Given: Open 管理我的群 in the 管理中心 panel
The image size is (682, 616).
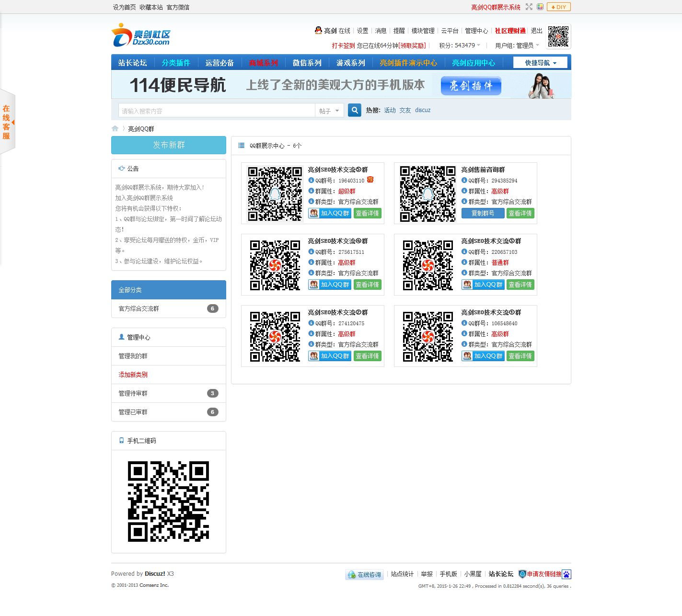Looking at the screenshot, I should tap(169, 356).
